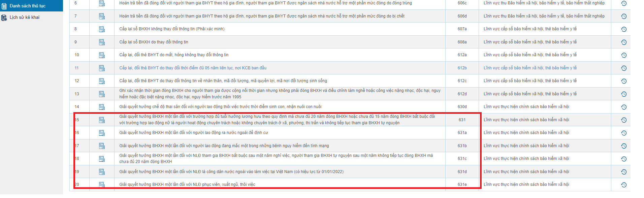Image resolution: width=644 pixels, height=198 pixels.
Task: Open link Cấp lại, đổi thẻ BHYT 05 năm liên tục
Action: 193,68
